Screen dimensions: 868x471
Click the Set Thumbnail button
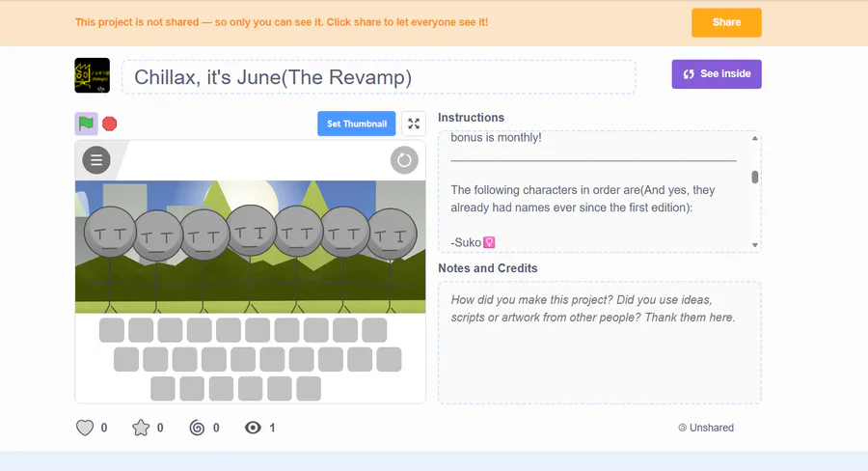(x=357, y=124)
